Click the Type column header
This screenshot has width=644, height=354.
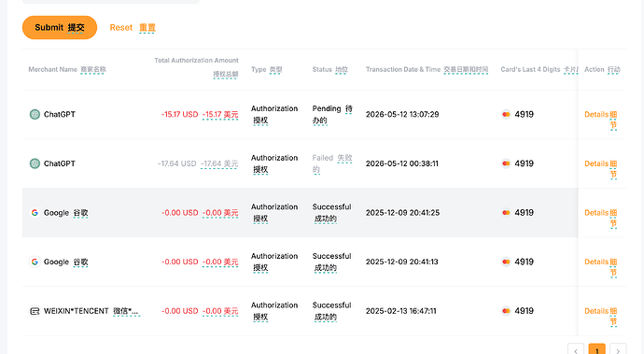(267, 69)
